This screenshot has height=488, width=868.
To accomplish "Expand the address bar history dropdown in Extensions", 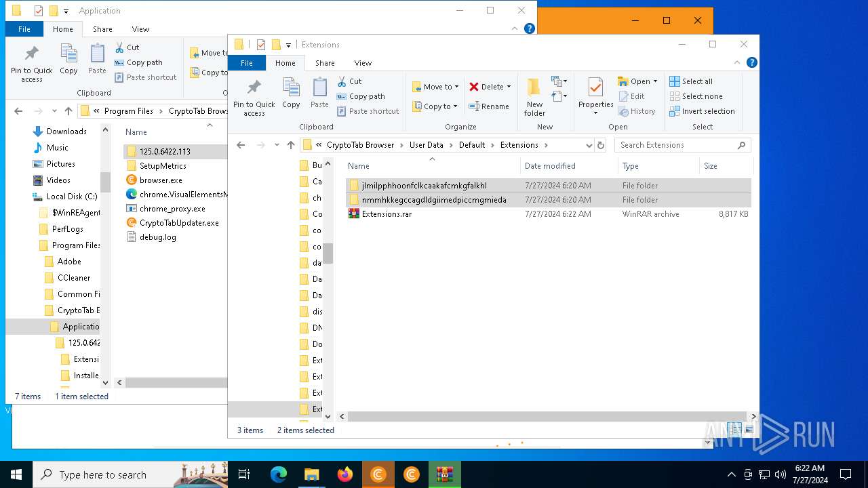I will [x=589, y=145].
